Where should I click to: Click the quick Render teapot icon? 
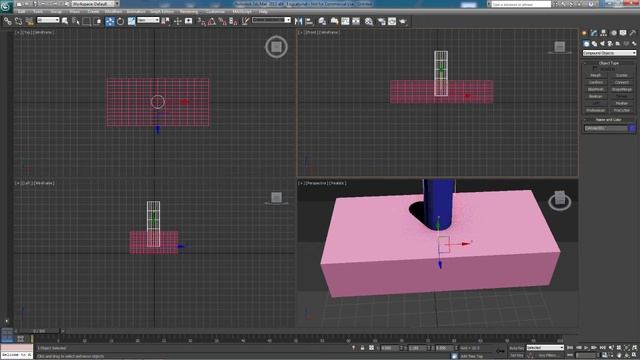click(403, 21)
